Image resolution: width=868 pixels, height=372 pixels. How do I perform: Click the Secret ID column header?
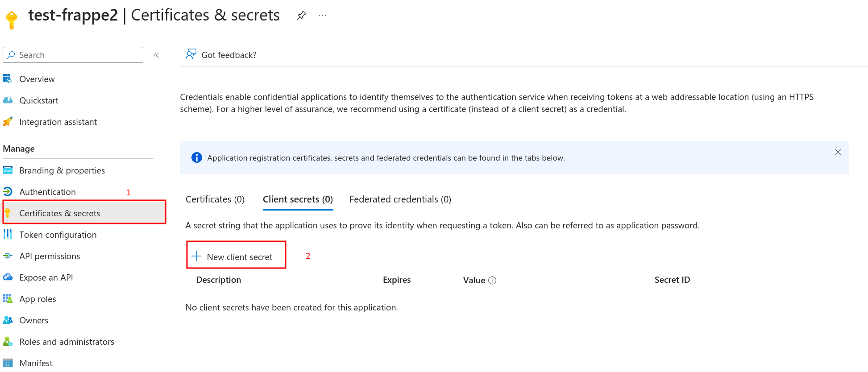coord(672,280)
